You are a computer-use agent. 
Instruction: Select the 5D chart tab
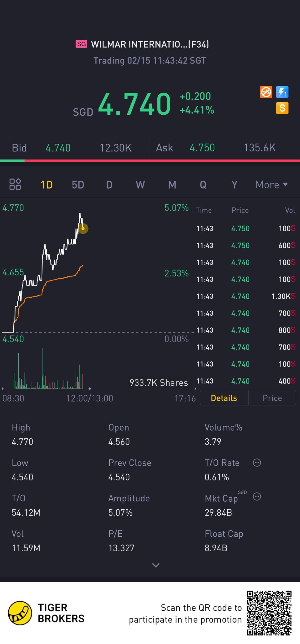point(78,185)
